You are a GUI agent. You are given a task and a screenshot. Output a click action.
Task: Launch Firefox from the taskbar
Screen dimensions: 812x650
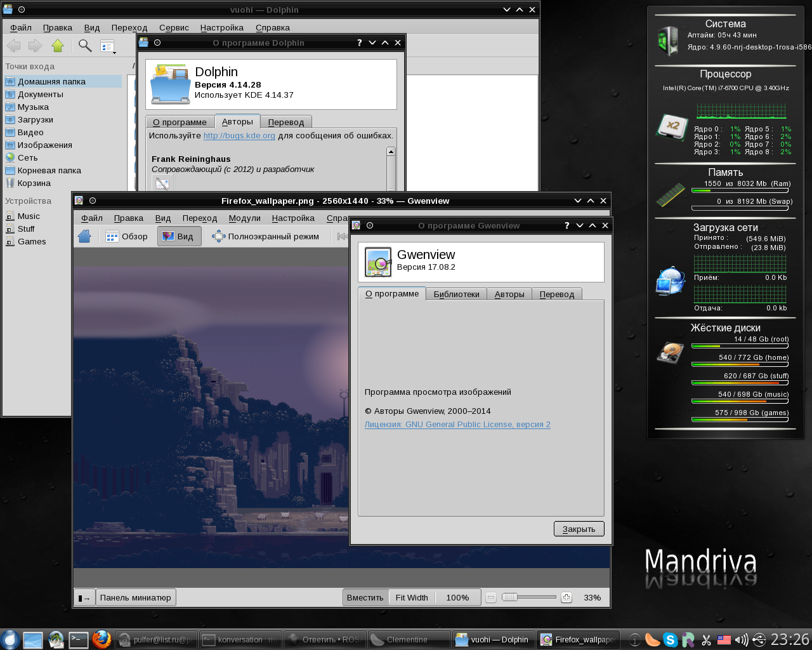click(x=101, y=639)
